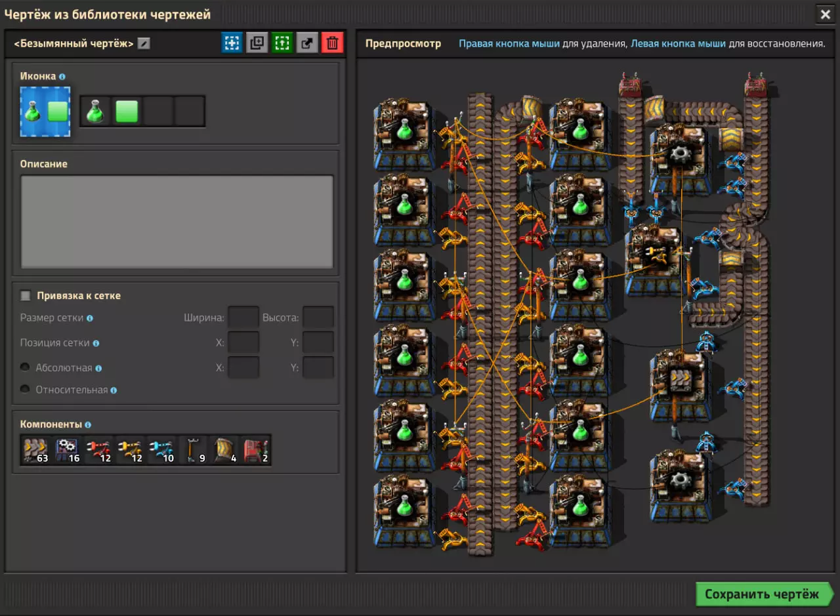Click the info icon beside Абсолютная

click(x=98, y=368)
